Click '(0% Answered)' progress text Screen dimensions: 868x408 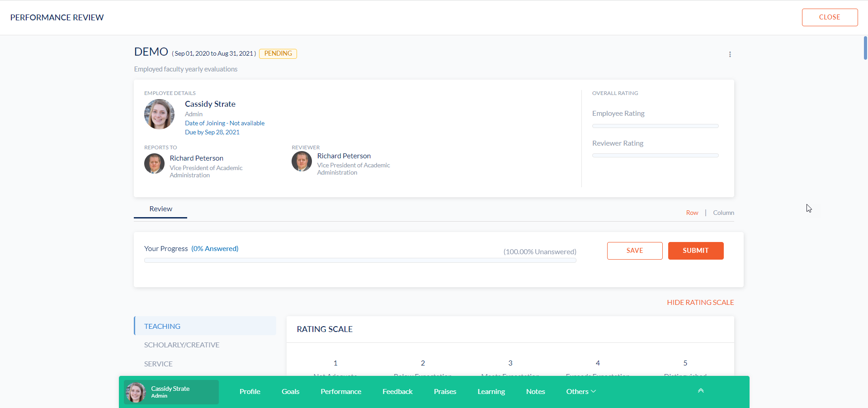pos(215,248)
